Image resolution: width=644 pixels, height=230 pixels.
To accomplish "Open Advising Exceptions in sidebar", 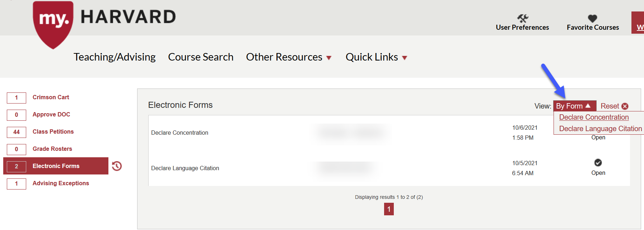I will pos(61,183).
